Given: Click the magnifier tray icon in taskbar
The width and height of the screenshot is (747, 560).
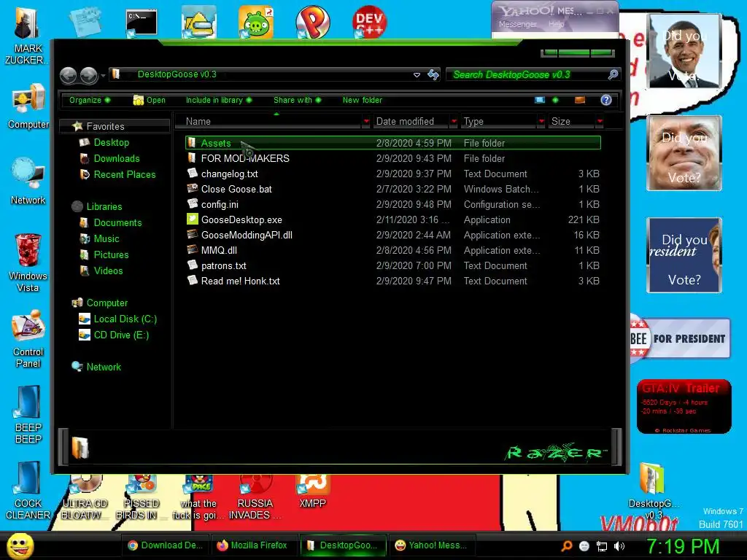Looking at the screenshot, I should pos(566,546).
